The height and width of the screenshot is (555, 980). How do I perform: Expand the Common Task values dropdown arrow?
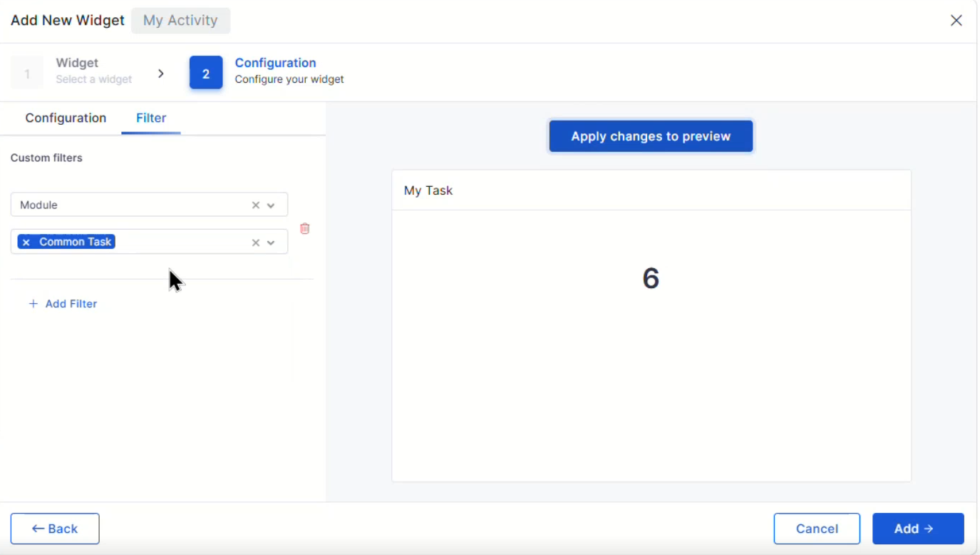271,243
